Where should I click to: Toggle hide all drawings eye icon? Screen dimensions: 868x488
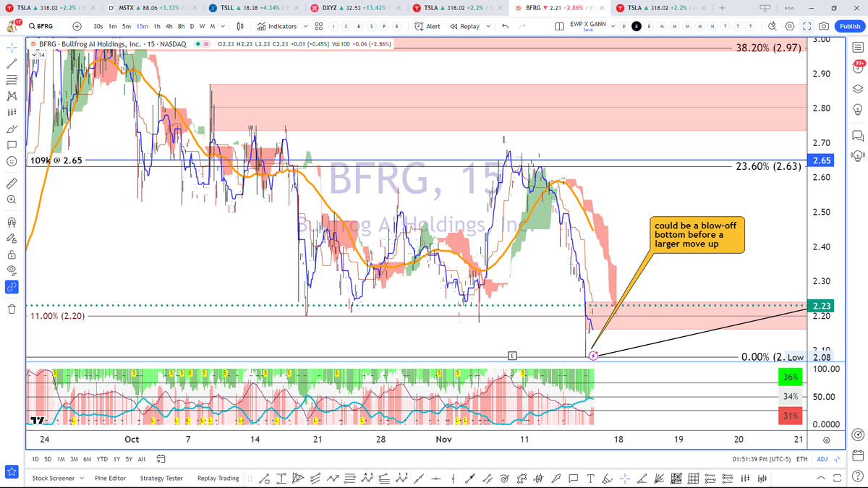(x=11, y=270)
